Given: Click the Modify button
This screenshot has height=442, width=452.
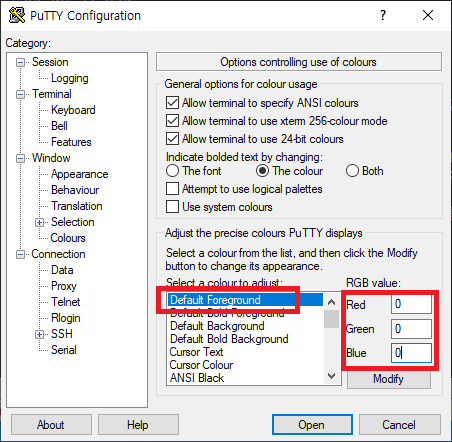Looking at the screenshot, I should [389, 379].
